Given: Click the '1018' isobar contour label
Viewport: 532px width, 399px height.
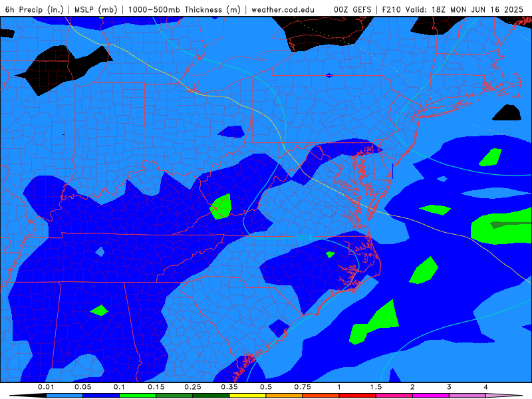Looking at the screenshot, I should (304, 237).
